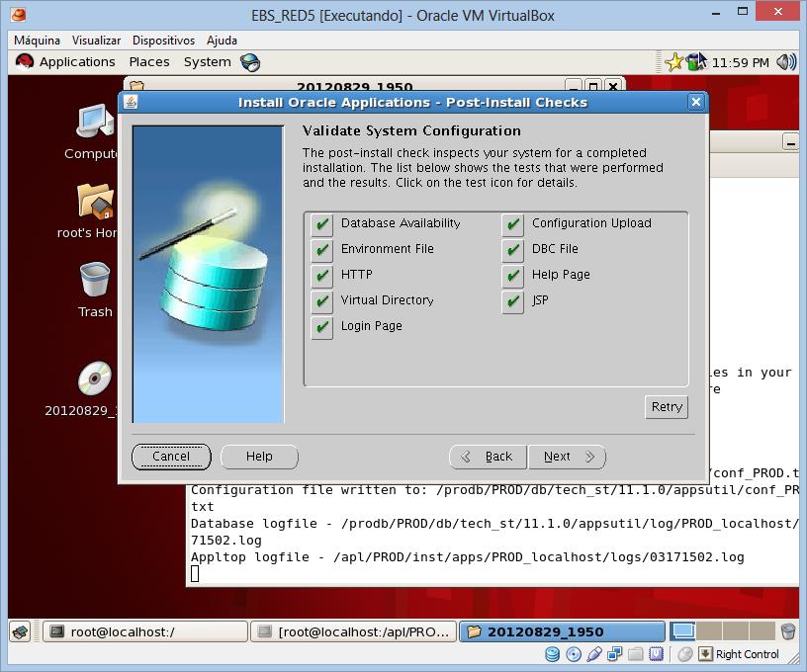The image size is (807, 672).
Task: Open wizard Help button
Action: [259, 457]
